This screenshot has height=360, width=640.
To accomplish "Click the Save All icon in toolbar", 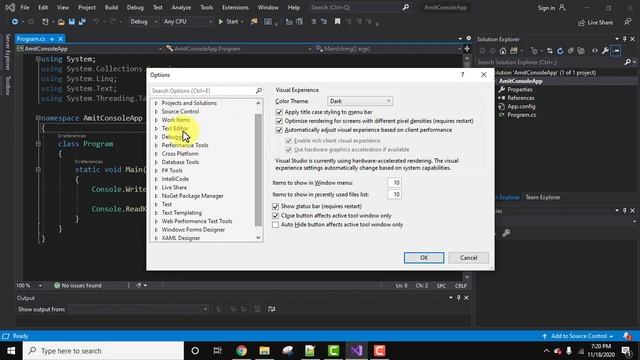I will coord(82,22).
